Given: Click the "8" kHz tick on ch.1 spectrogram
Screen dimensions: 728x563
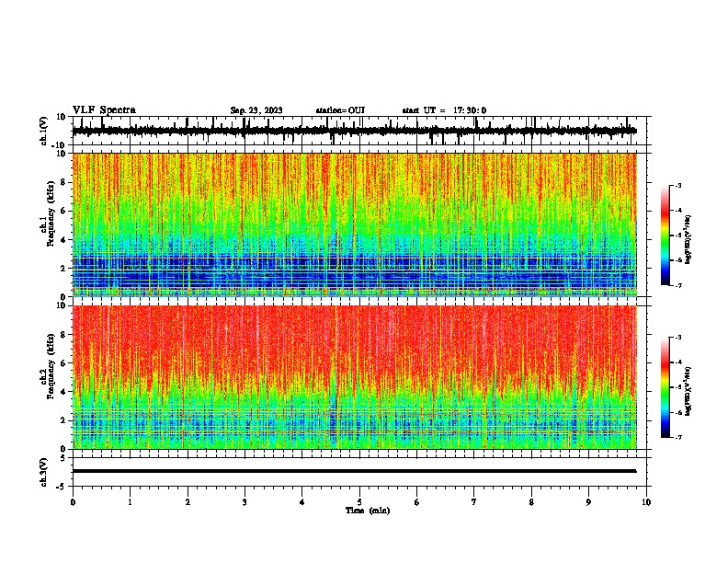Looking at the screenshot, I should click(x=63, y=182).
